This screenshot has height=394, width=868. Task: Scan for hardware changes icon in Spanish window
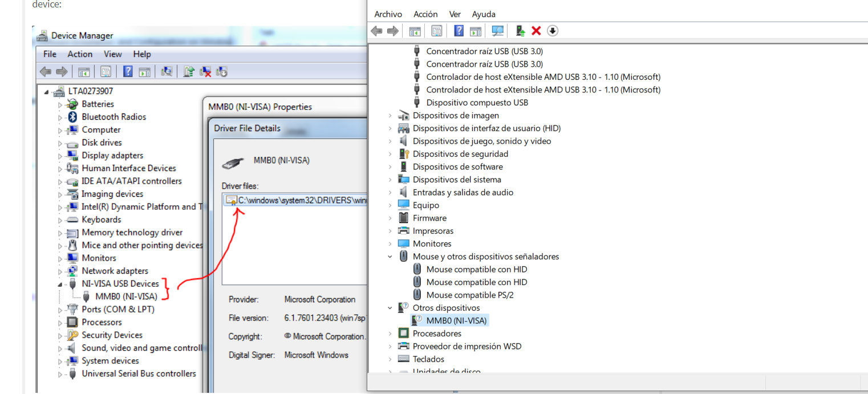pyautogui.click(x=498, y=31)
